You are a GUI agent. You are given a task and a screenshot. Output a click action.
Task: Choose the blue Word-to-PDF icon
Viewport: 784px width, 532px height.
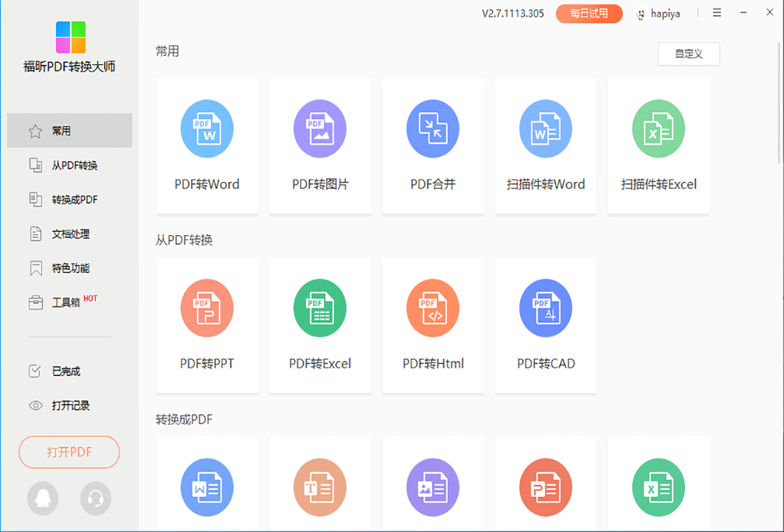click(207, 487)
